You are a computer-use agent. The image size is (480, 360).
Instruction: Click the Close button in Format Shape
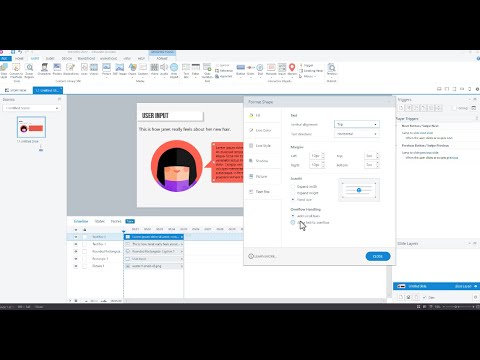[x=378, y=256]
